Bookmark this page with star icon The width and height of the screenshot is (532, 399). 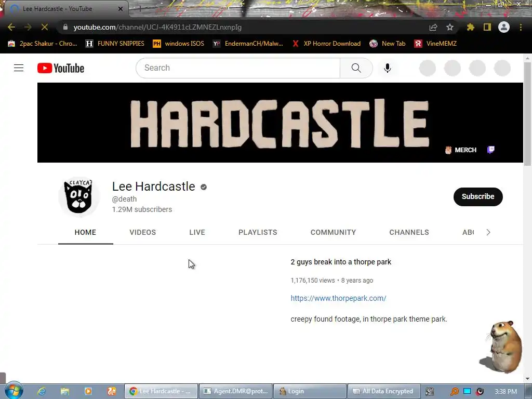(x=450, y=27)
